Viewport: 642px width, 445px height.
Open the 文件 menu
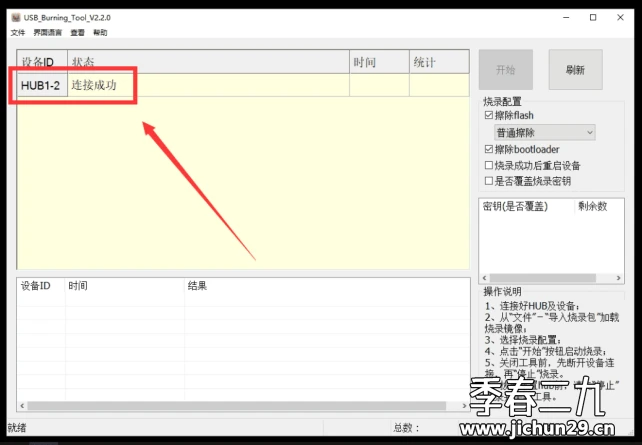(x=18, y=32)
